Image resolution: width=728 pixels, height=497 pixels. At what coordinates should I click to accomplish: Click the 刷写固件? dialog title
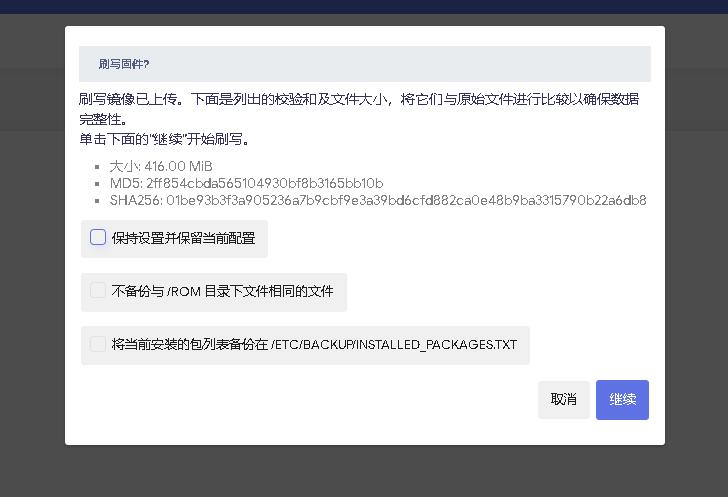[x=124, y=64]
